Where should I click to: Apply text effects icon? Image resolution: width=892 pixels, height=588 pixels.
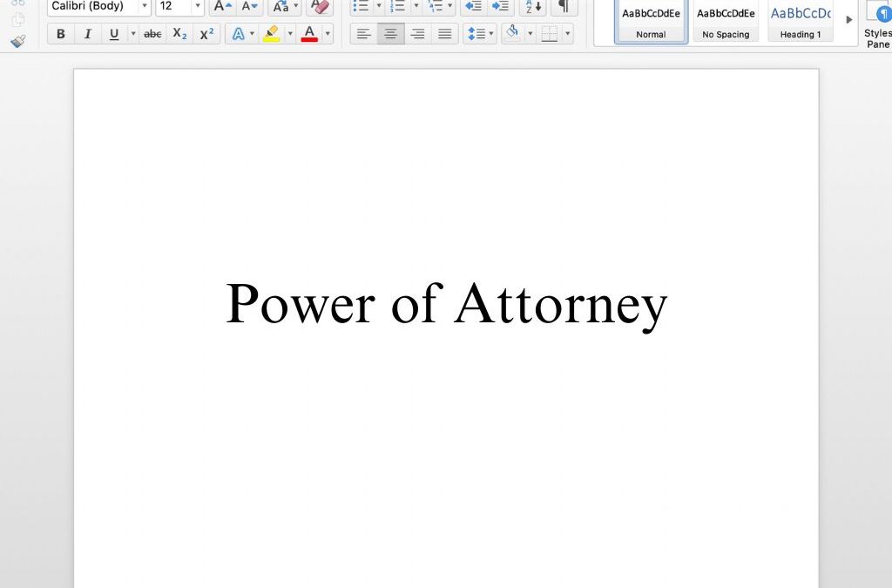tap(239, 34)
